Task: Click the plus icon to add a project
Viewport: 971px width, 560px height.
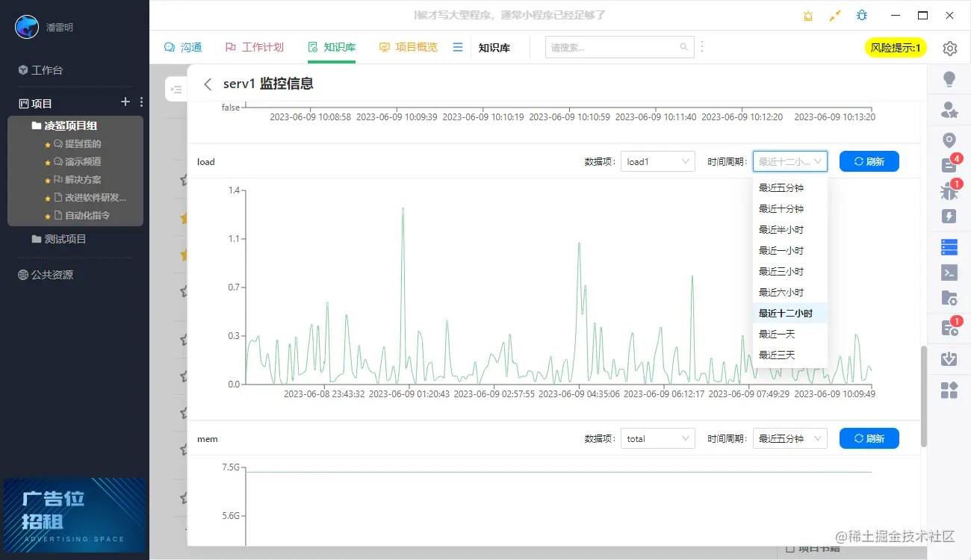Action: pyautogui.click(x=125, y=102)
